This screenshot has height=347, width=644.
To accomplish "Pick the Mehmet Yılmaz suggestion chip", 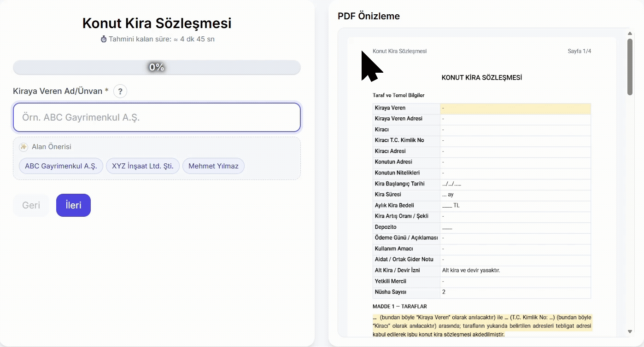I will coord(213,166).
